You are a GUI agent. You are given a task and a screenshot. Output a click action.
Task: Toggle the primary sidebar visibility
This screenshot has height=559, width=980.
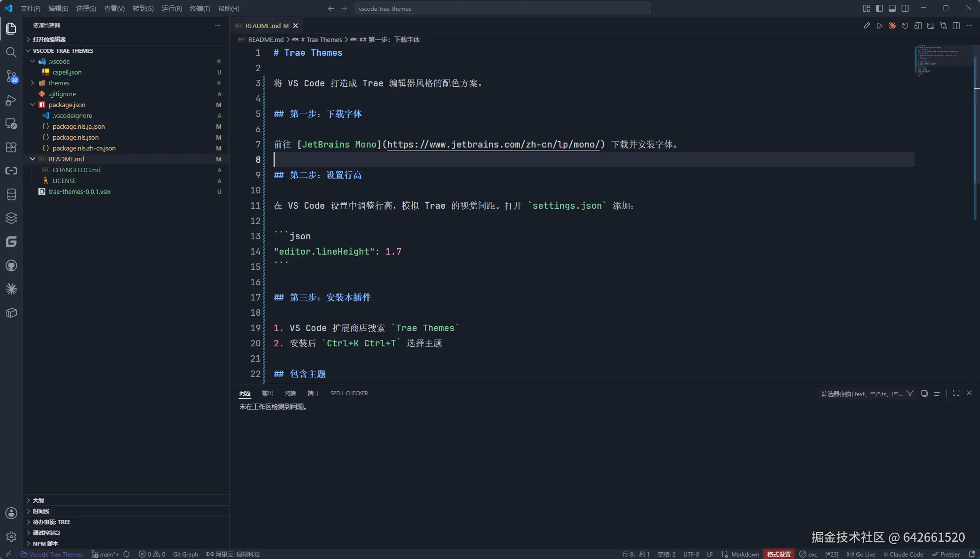[x=879, y=8]
